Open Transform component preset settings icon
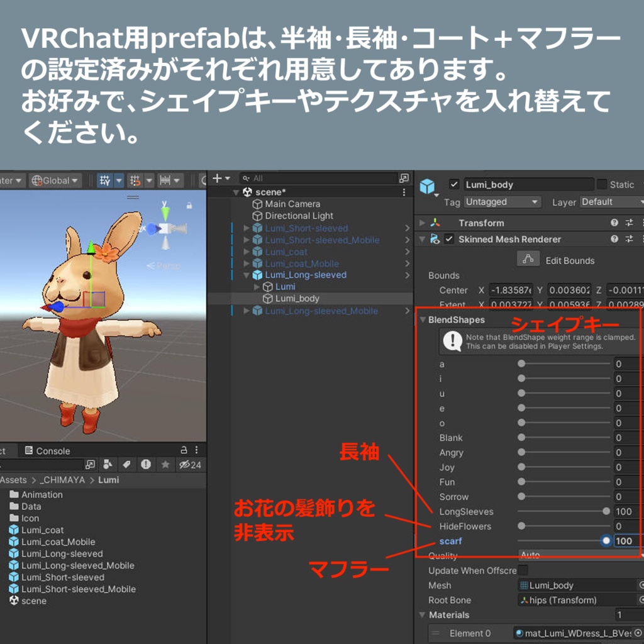 point(629,223)
